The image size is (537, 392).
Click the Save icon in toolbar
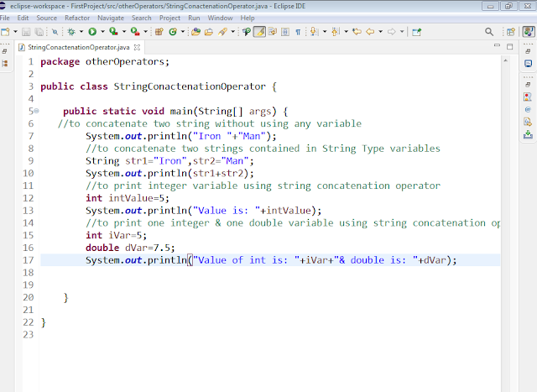[x=26, y=32]
